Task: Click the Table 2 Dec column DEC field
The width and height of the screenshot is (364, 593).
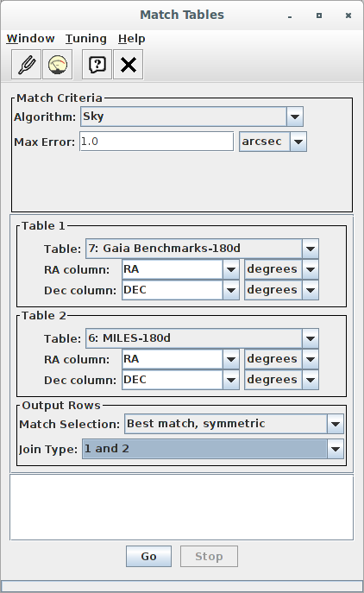Action: [173, 380]
